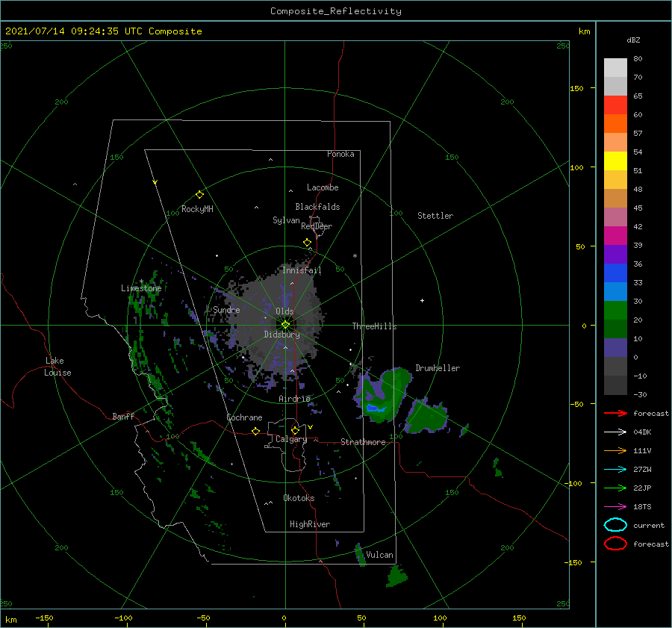The height and width of the screenshot is (628, 672).
Task: Click the asterisk marker above Limestone
Action: (x=141, y=282)
